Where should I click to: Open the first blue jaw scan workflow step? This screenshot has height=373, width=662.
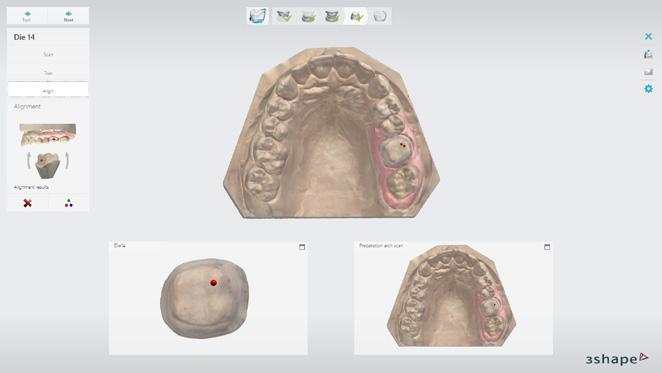coord(258,16)
